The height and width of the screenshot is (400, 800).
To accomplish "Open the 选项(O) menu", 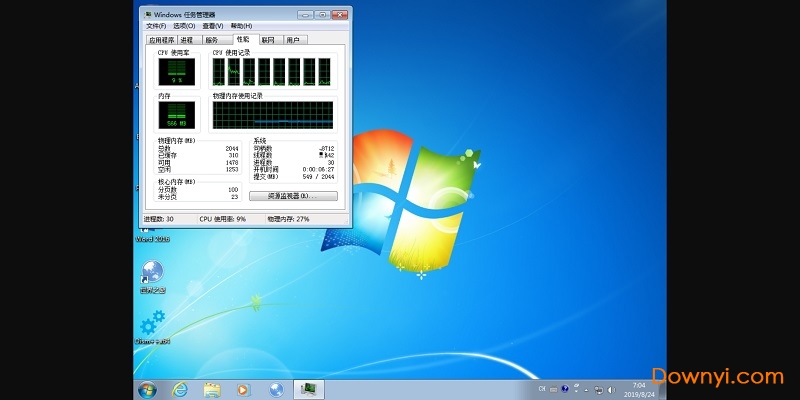I will pos(184,26).
